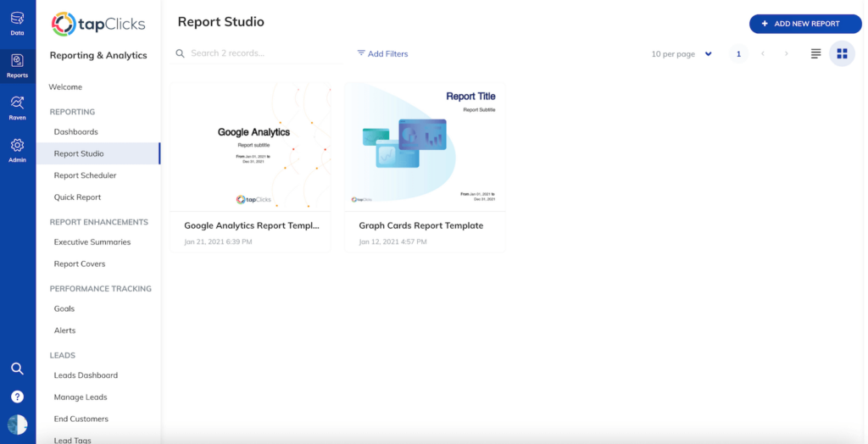
Task: Click Graph Cards Report Template title
Action: 421,226
